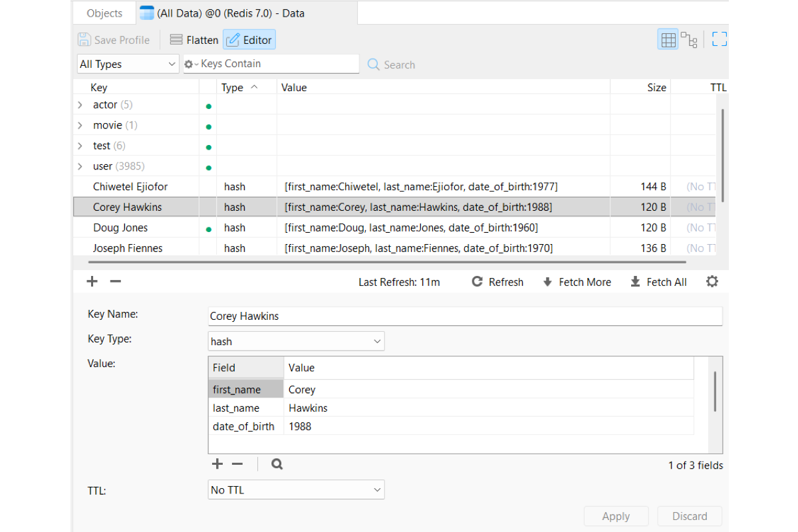This screenshot has height=532, width=798.
Task: Click the field search magnifier icon
Action: pos(277,464)
